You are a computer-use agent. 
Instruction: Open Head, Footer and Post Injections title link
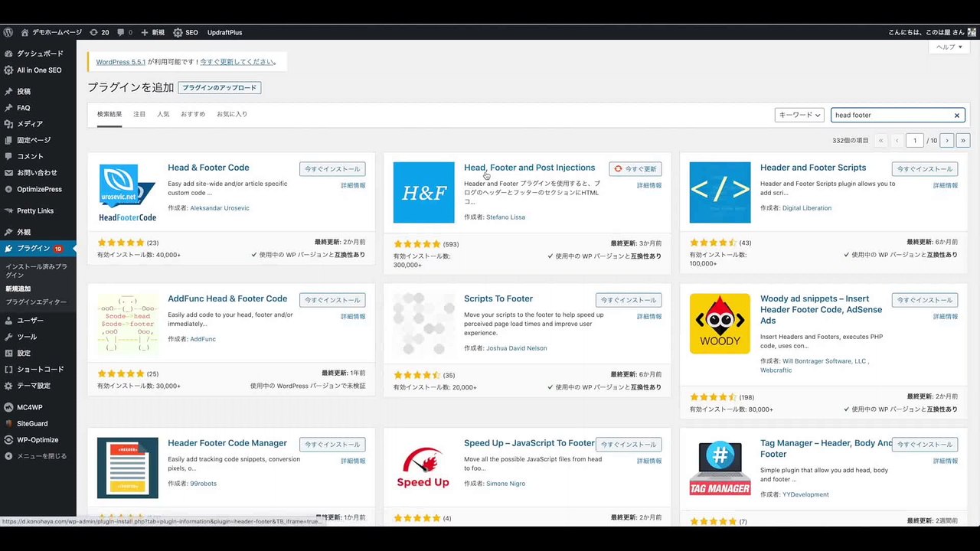tap(529, 168)
